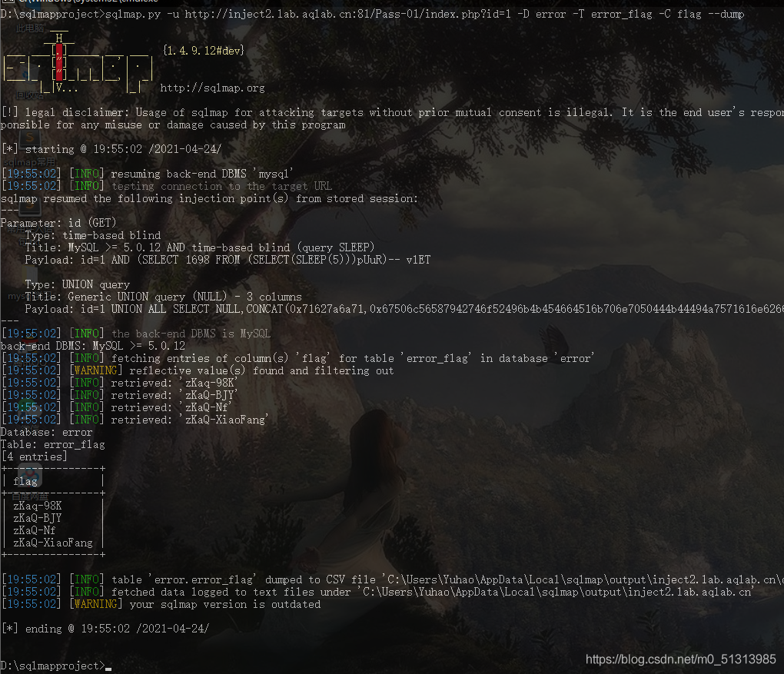Click 'the back-end DBMS is MySQL' line
784x674 pixels.
tap(136, 334)
